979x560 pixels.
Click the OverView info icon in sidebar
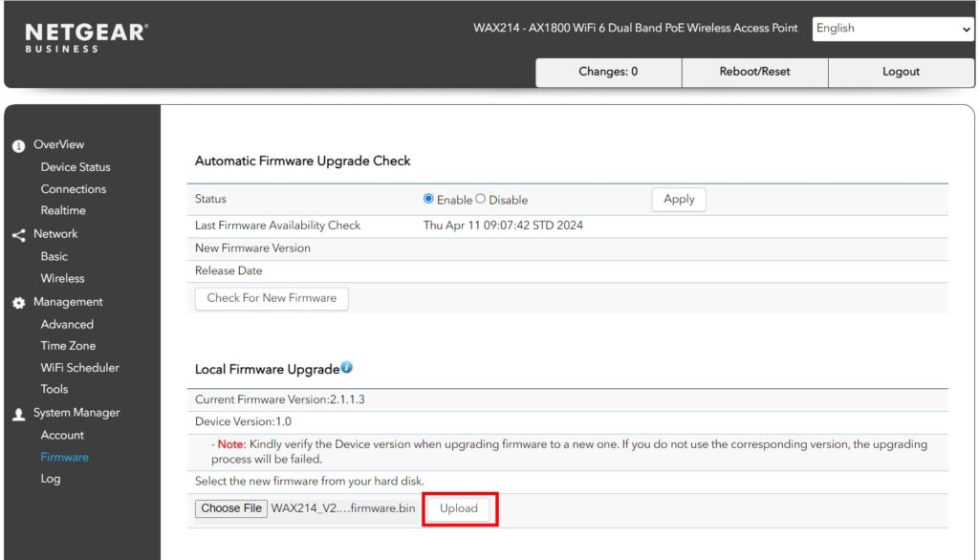pos(19,145)
